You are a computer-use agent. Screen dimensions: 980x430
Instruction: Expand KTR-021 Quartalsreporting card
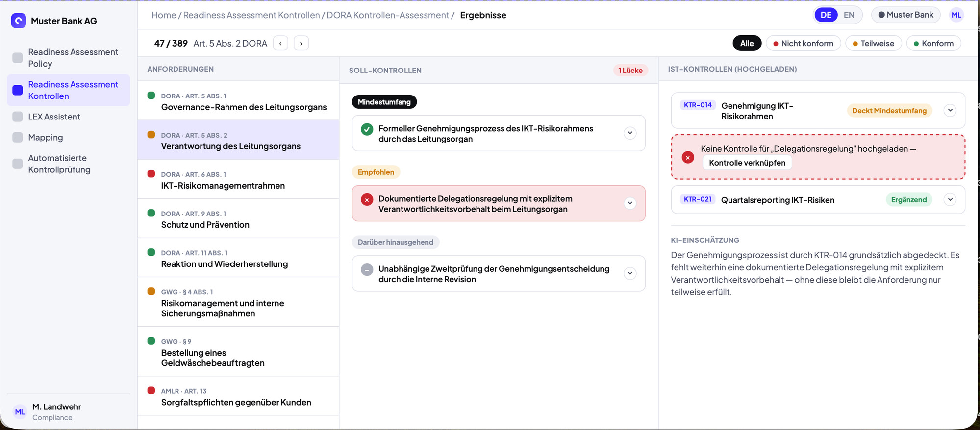tap(950, 199)
